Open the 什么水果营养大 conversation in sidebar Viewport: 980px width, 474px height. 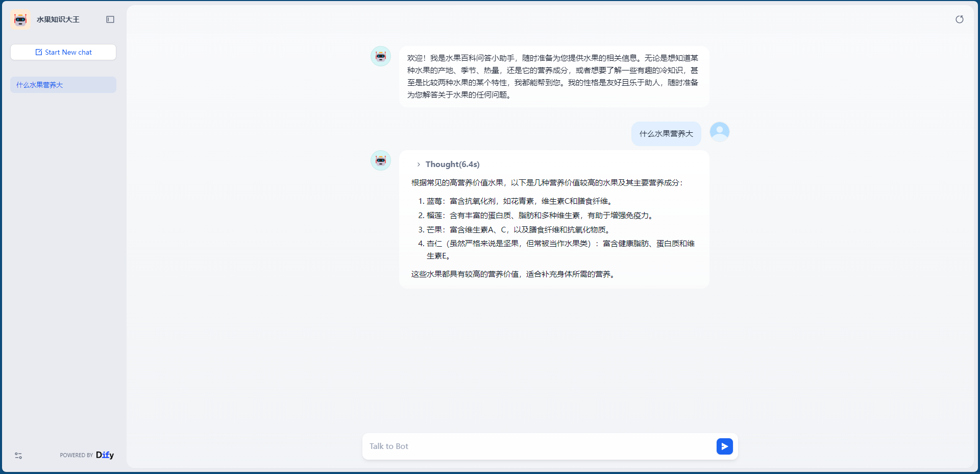point(63,85)
